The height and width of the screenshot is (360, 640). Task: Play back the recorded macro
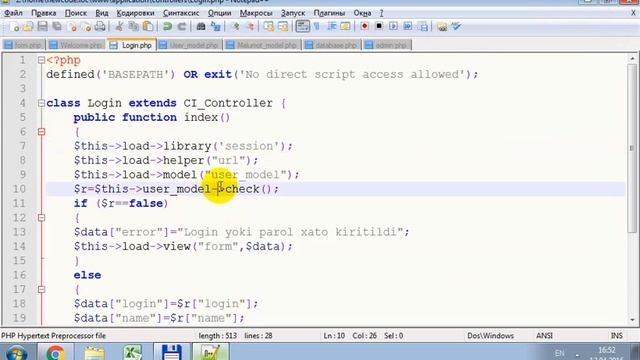coord(393,27)
